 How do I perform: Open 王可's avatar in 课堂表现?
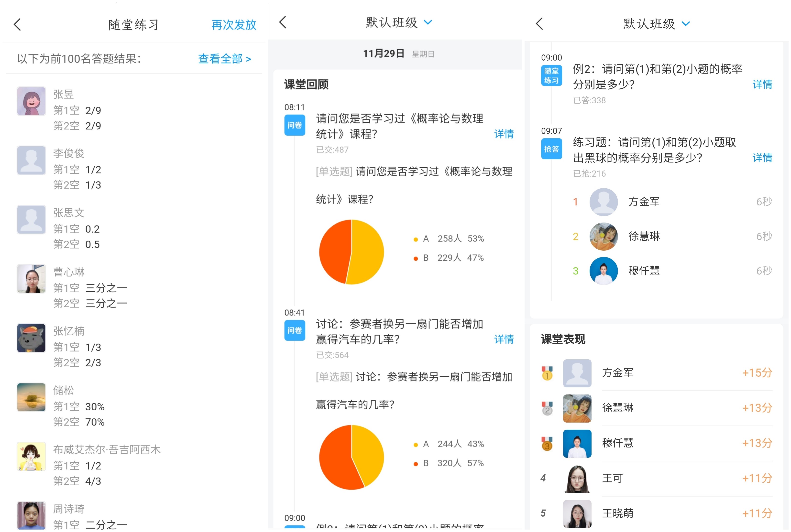[577, 479]
